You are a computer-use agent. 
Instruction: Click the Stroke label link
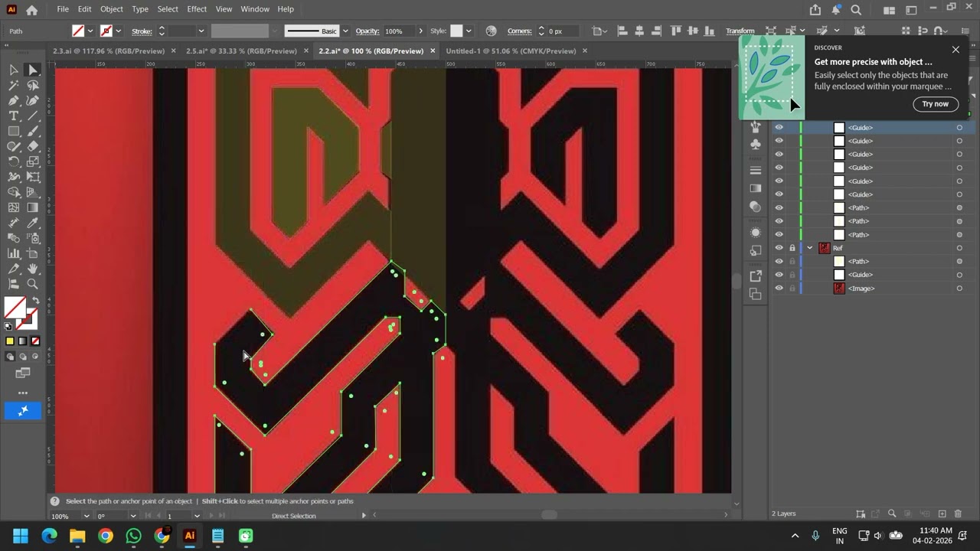pos(142,31)
